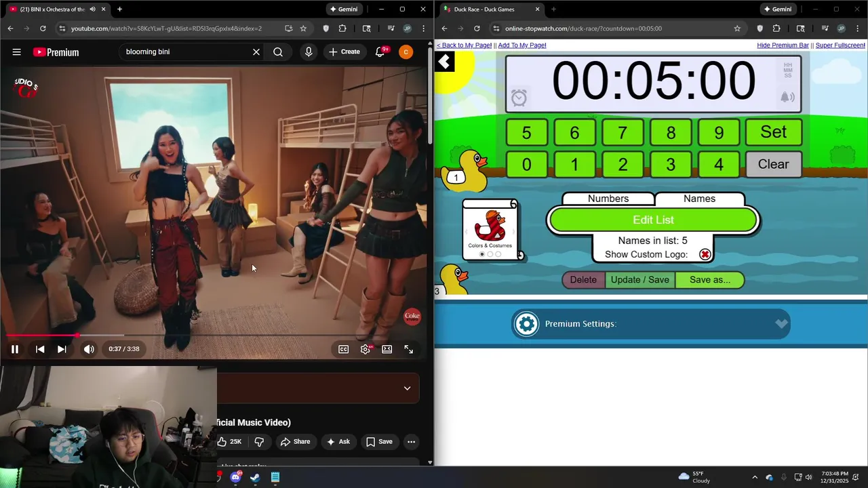Image resolution: width=868 pixels, height=488 pixels.
Task: Click the Hide Premium Bar link
Action: click(x=783, y=45)
